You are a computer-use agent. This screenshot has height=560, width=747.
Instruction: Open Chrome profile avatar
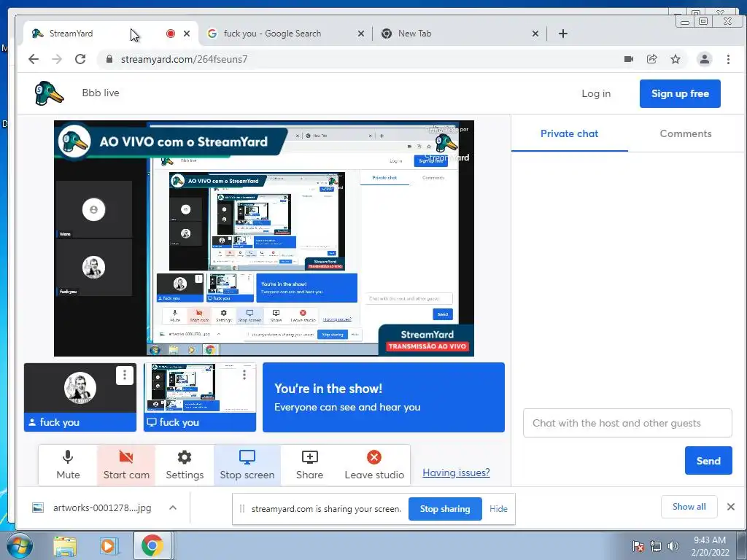pyautogui.click(x=704, y=59)
